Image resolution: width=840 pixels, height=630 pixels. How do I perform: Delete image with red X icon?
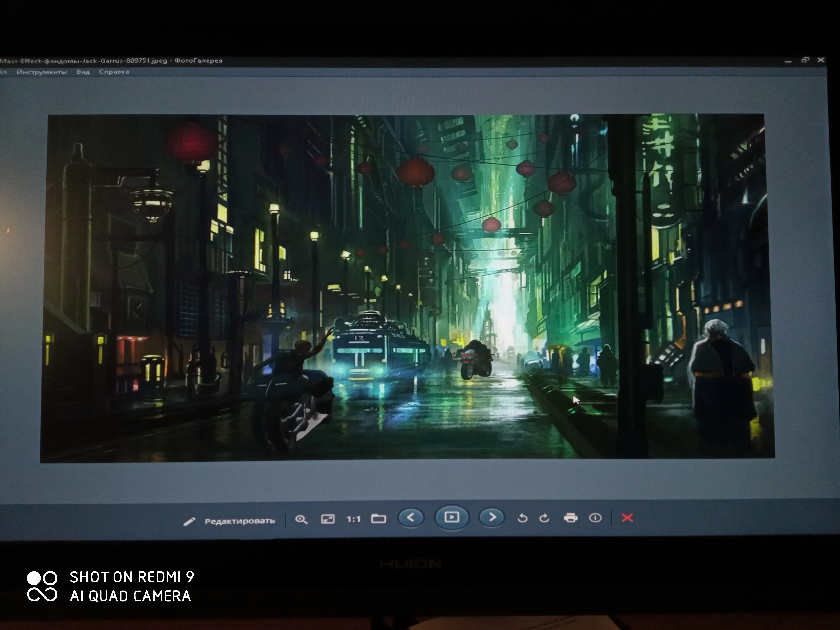pos(627,518)
